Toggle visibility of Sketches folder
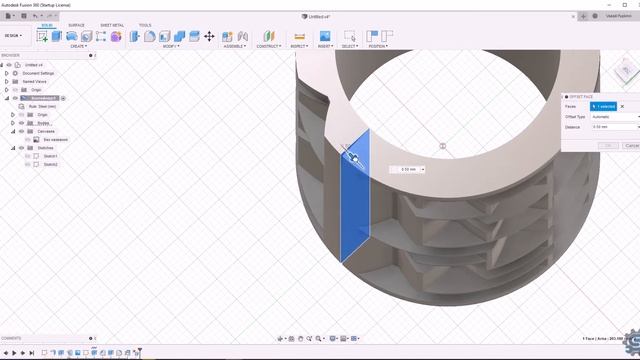The height and width of the screenshot is (360, 640). [x=22, y=148]
